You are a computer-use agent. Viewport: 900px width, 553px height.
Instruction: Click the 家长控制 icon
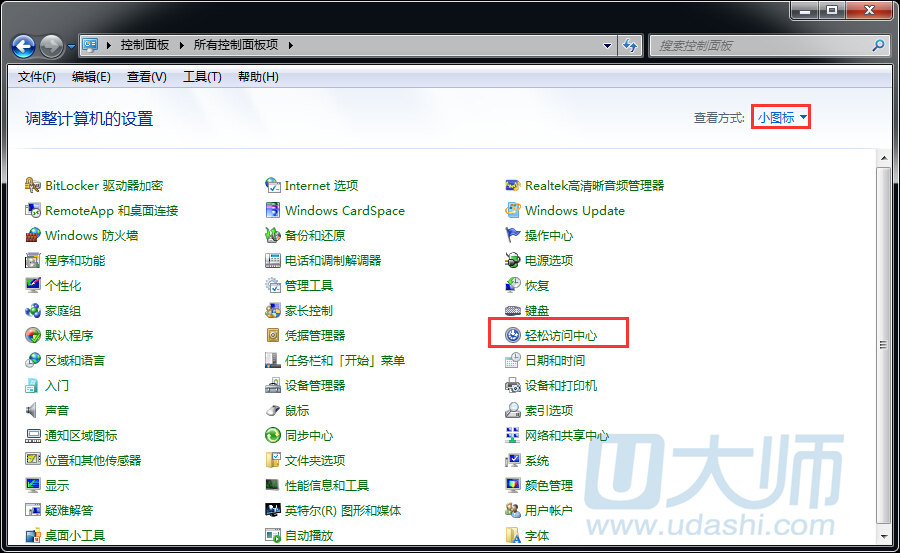[x=273, y=310]
